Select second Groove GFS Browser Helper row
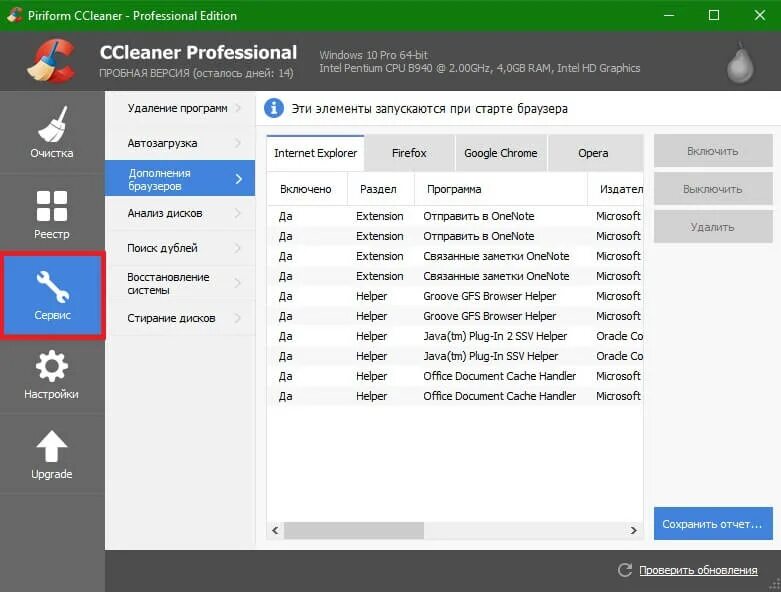 coord(455,316)
